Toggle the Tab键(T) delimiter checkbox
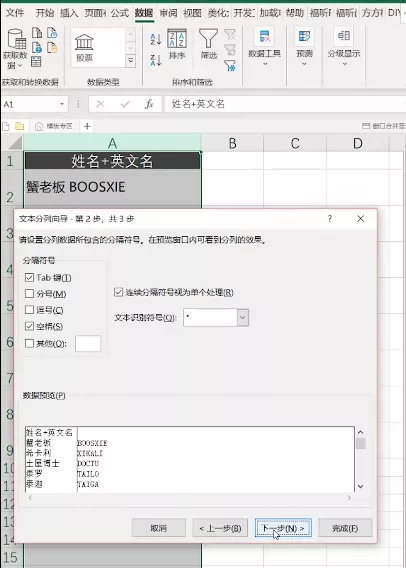This screenshot has height=568, width=406. 29,277
